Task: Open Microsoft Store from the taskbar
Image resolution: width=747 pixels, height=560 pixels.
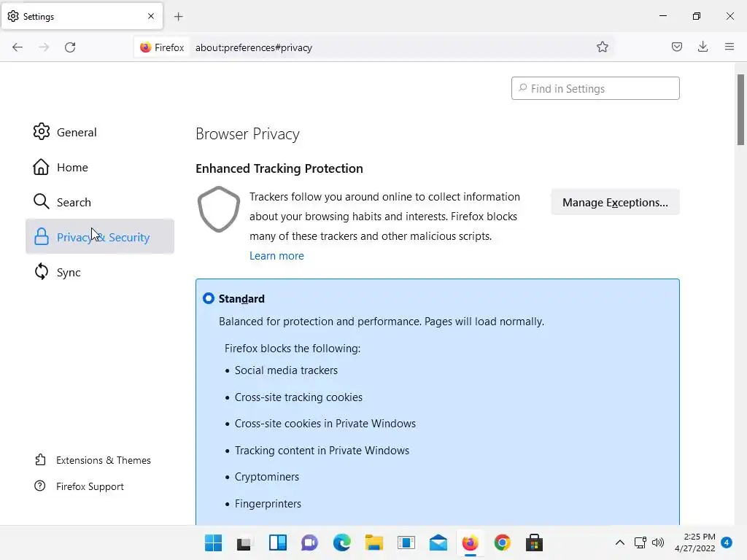Action: pos(534,542)
